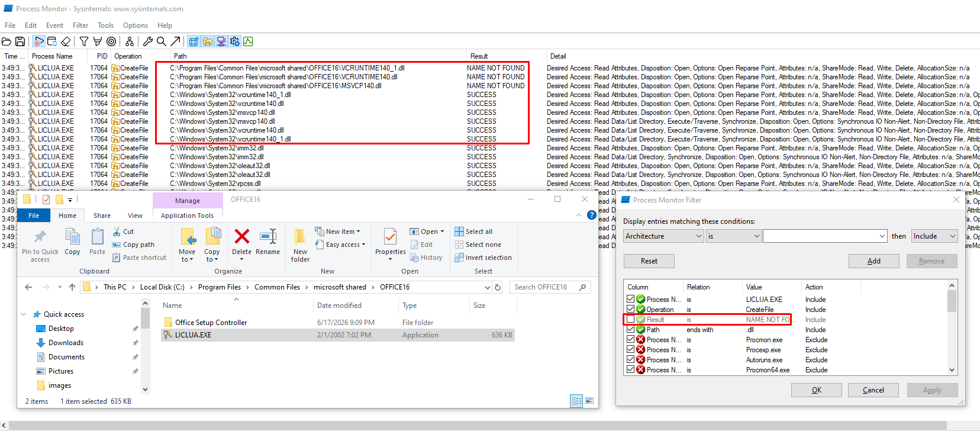This screenshot has height=431, width=980.
Task: Open the Procmon Tools menu
Action: (x=106, y=25)
